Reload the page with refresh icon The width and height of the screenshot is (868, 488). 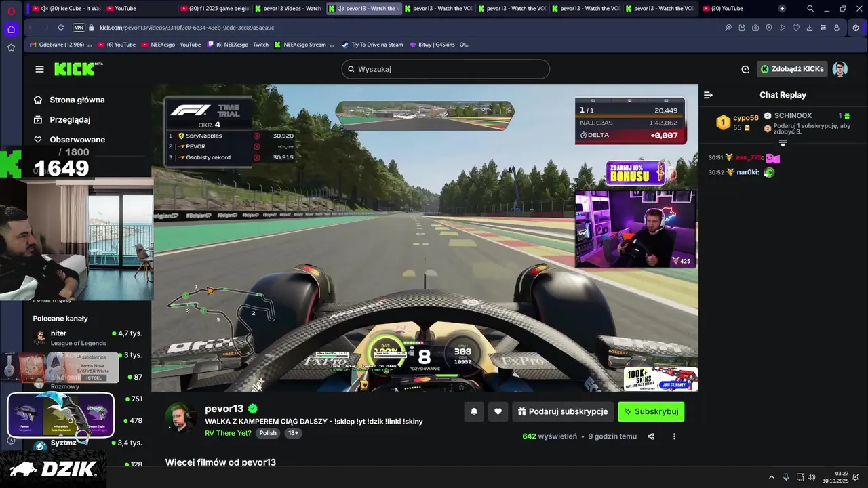coord(61,28)
